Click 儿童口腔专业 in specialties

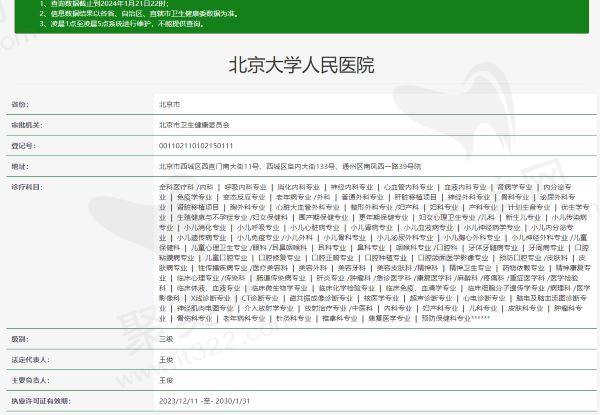tap(226, 258)
